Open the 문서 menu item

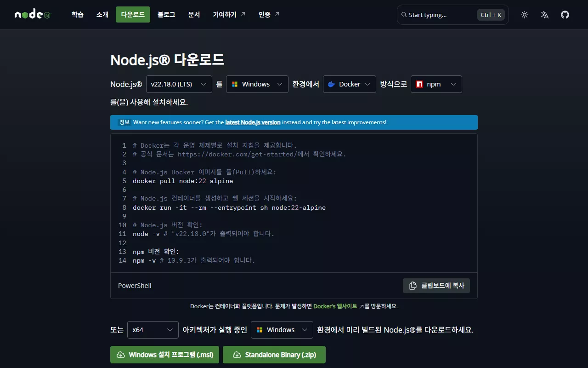(194, 15)
